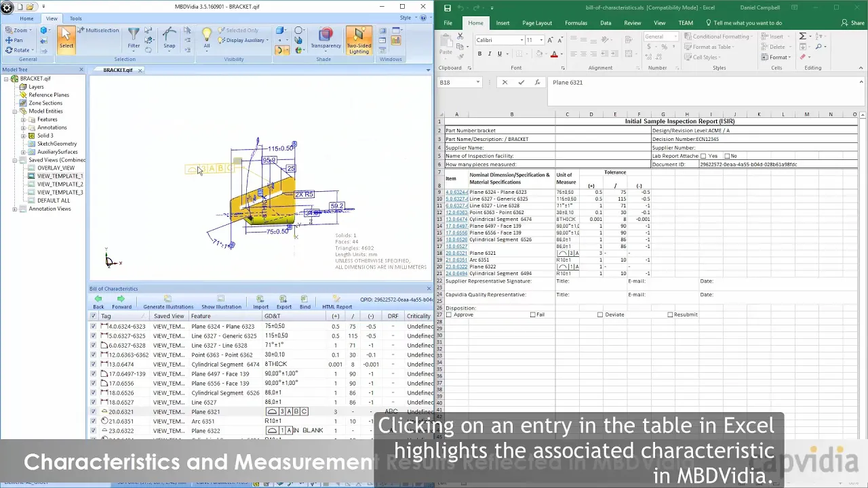
Task: Click Import in Bill of Characteristics
Action: click(260, 302)
